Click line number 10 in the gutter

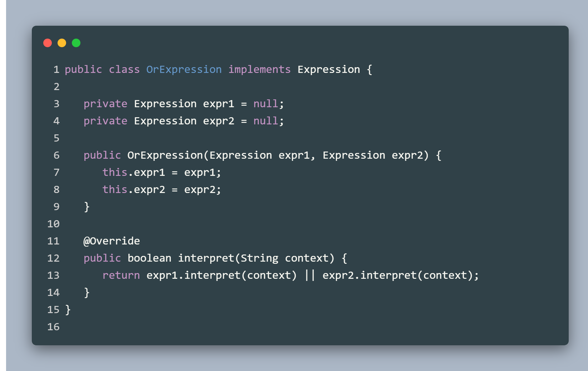pyautogui.click(x=54, y=224)
